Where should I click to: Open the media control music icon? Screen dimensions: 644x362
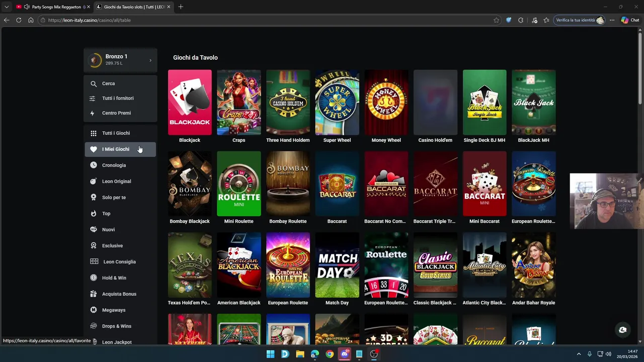(x=534, y=20)
